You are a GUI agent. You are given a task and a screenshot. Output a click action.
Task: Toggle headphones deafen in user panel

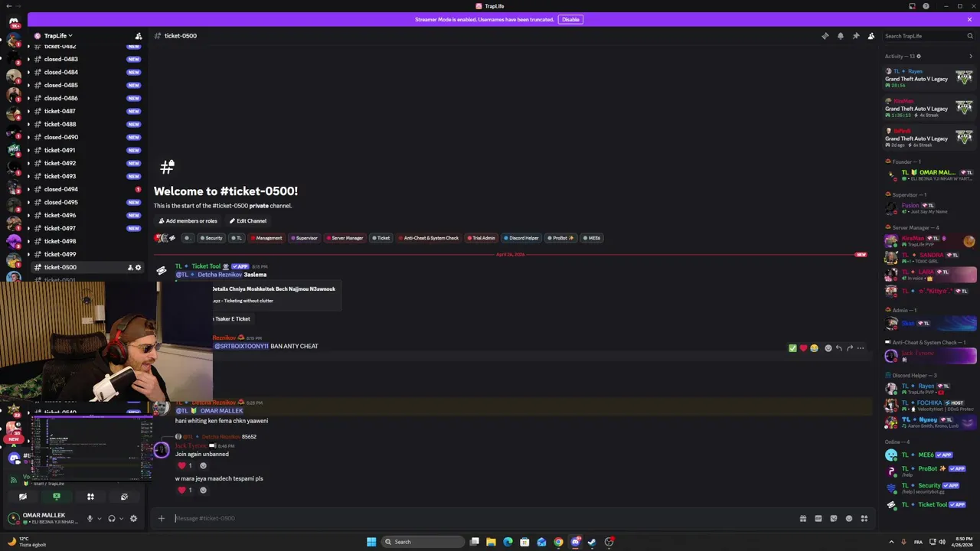pos(111,518)
